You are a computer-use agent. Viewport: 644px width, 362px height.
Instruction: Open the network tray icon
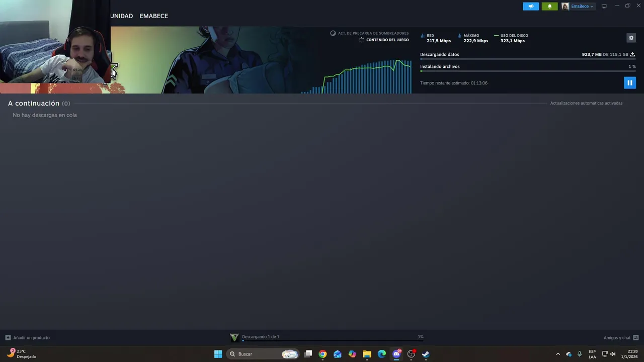pos(605,354)
